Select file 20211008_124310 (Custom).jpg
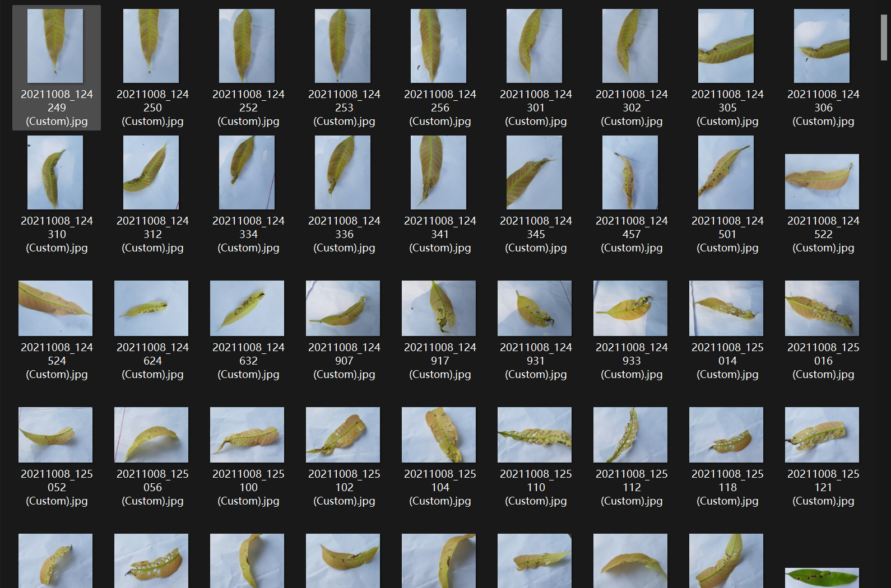This screenshot has height=588, width=891. (x=55, y=172)
